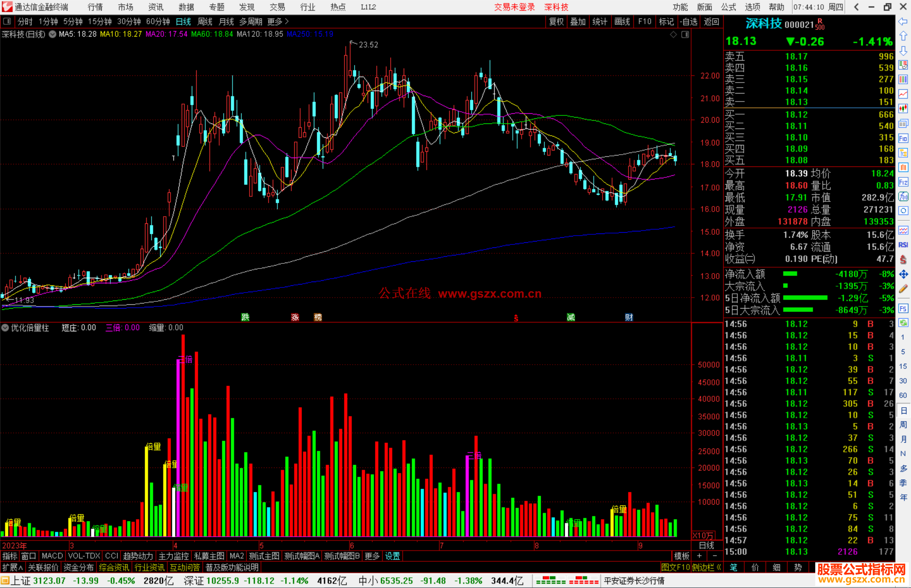911x588 pixels.
Task: Click the candlestick chart sidebar icon
Action: point(903,109)
